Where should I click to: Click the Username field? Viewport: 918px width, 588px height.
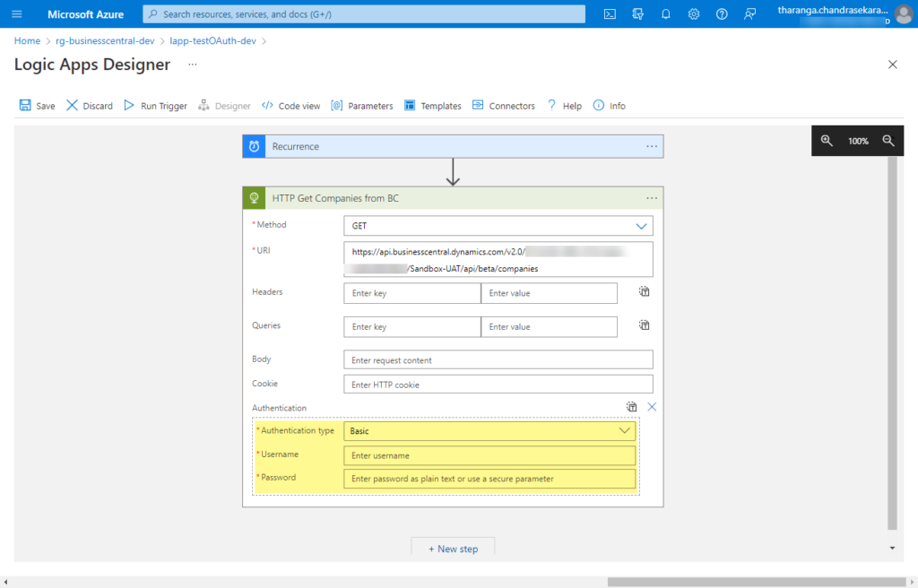click(x=489, y=455)
